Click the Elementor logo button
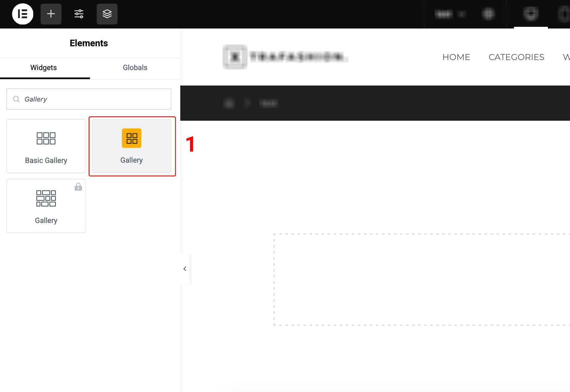The height and width of the screenshot is (392, 570). 22,14
